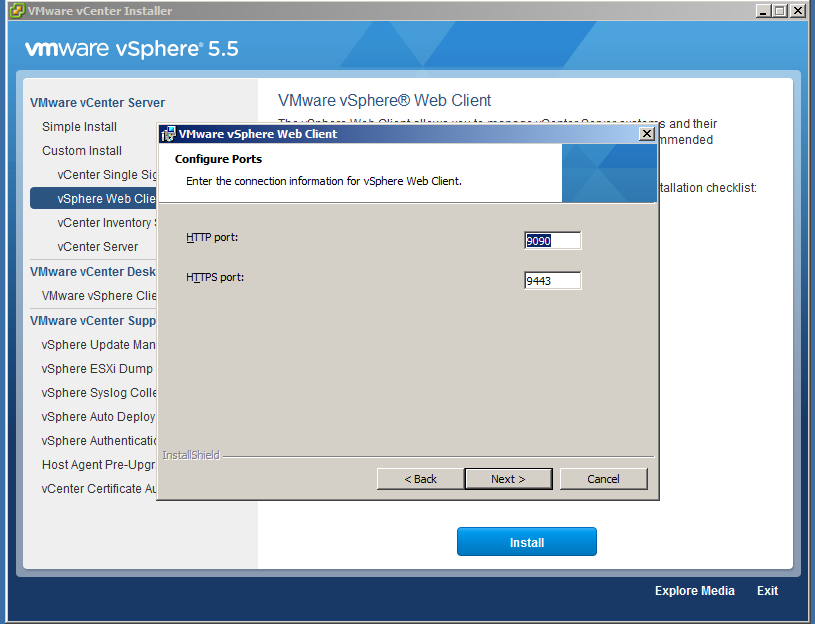Screen dimensions: 815x624
Task: Choose vCenter Single Sign-On item
Action: pyautogui.click(x=106, y=175)
